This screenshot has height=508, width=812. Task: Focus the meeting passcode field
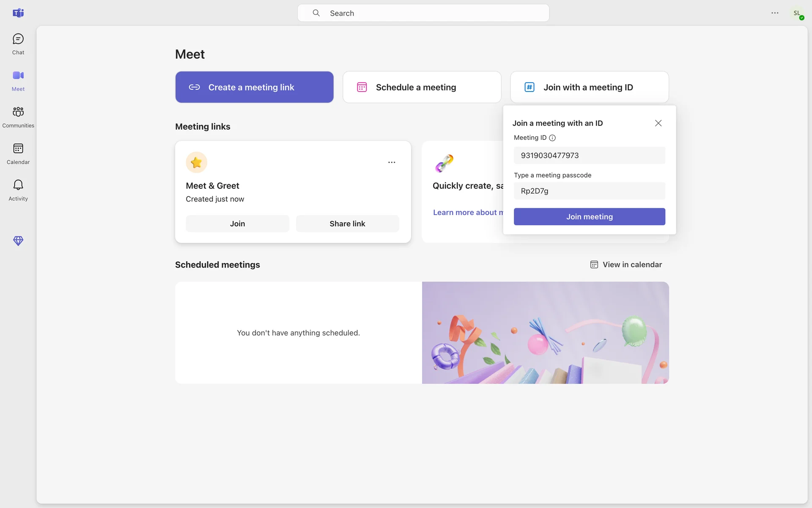[x=589, y=191]
